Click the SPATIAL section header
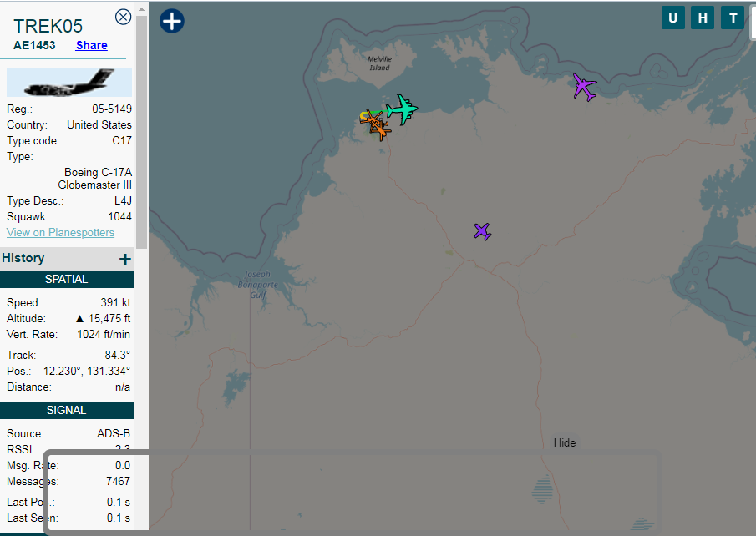 click(67, 279)
